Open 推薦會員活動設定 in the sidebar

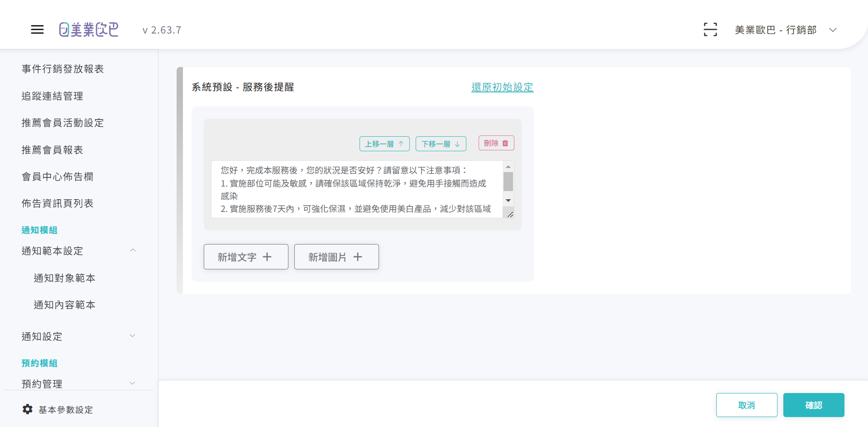click(x=63, y=123)
